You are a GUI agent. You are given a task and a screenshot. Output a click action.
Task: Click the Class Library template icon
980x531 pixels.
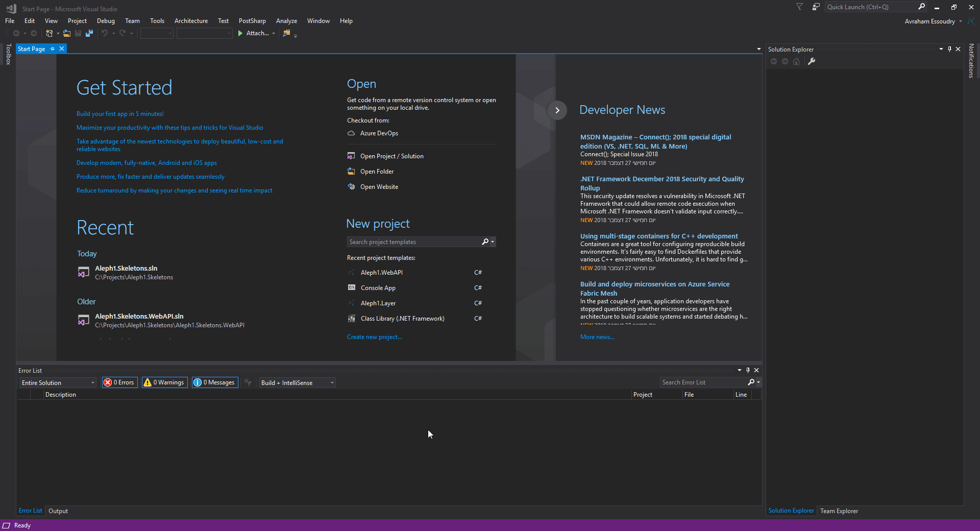point(352,318)
